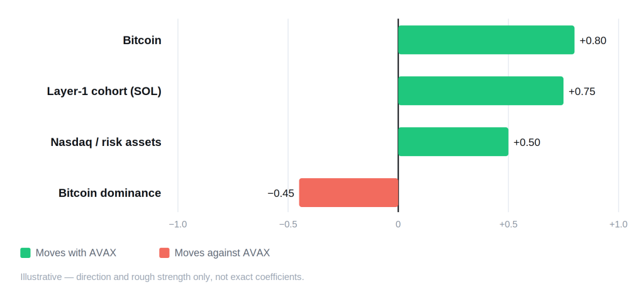Click the red Bitcoin dominance bar
Viewport: 644px width, 297px height.
click(x=348, y=193)
